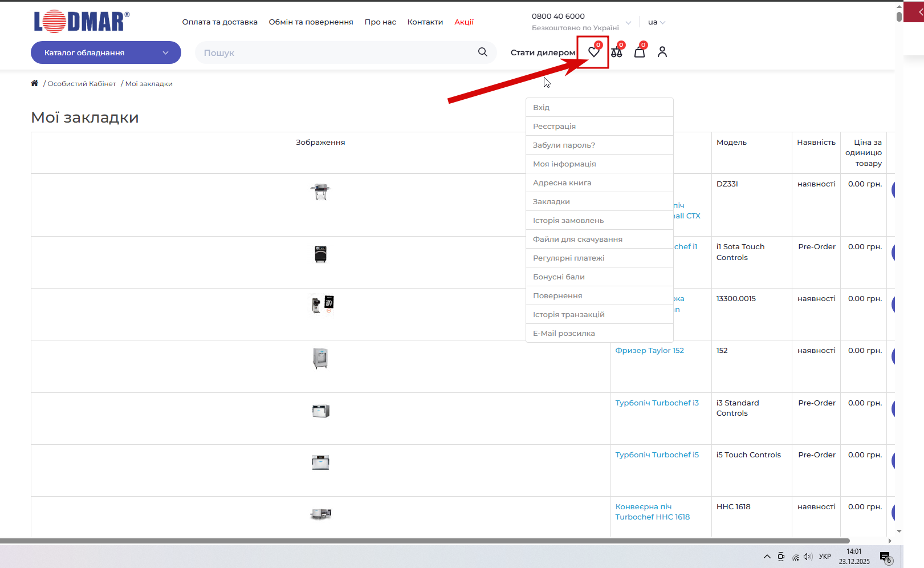924x568 pixels.
Task: Open Адресна книга menu entry
Action: point(600,182)
